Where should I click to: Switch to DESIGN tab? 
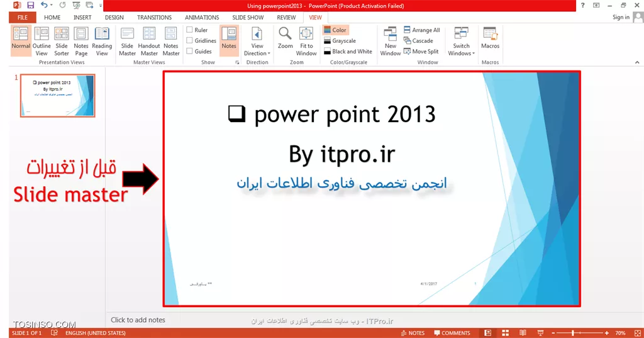point(114,17)
